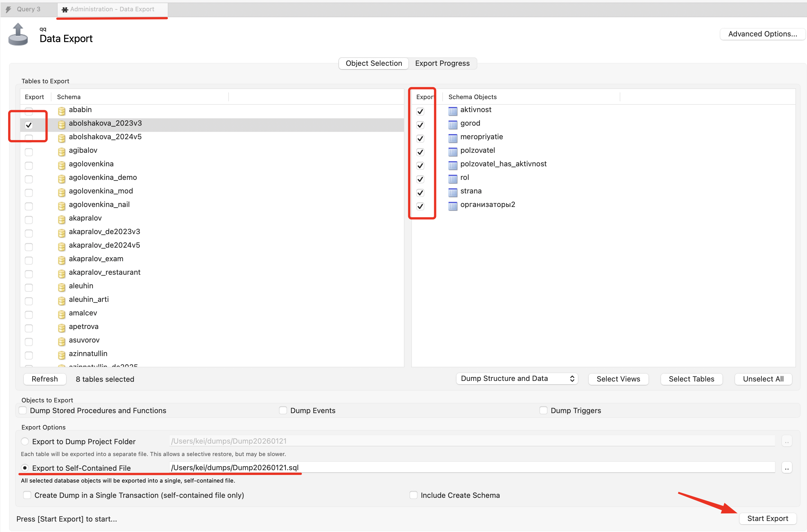The height and width of the screenshot is (532, 807).
Task: Uncheck the gorod table export checkbox
Action: pyautogui.click(x=420, y=125)
